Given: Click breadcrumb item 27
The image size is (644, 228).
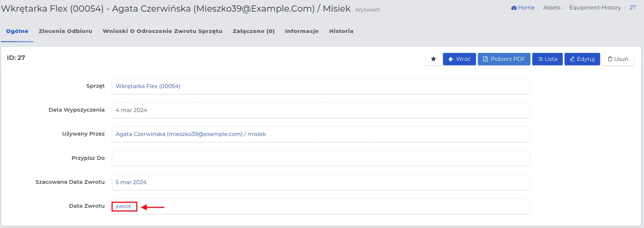Looking at the screenshot, I should pyautogui.click(x=632, y=8).
